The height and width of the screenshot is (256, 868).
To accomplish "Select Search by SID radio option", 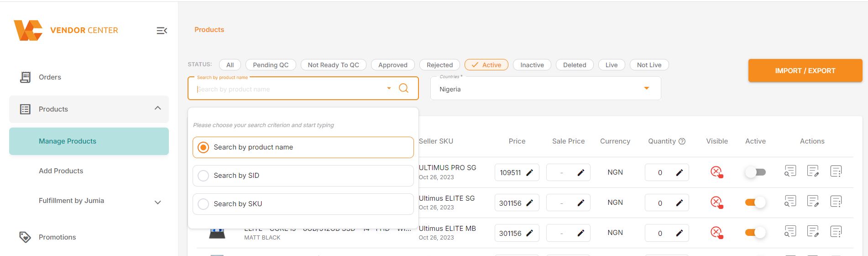I will pyautogui.click(x=203, y=176).
